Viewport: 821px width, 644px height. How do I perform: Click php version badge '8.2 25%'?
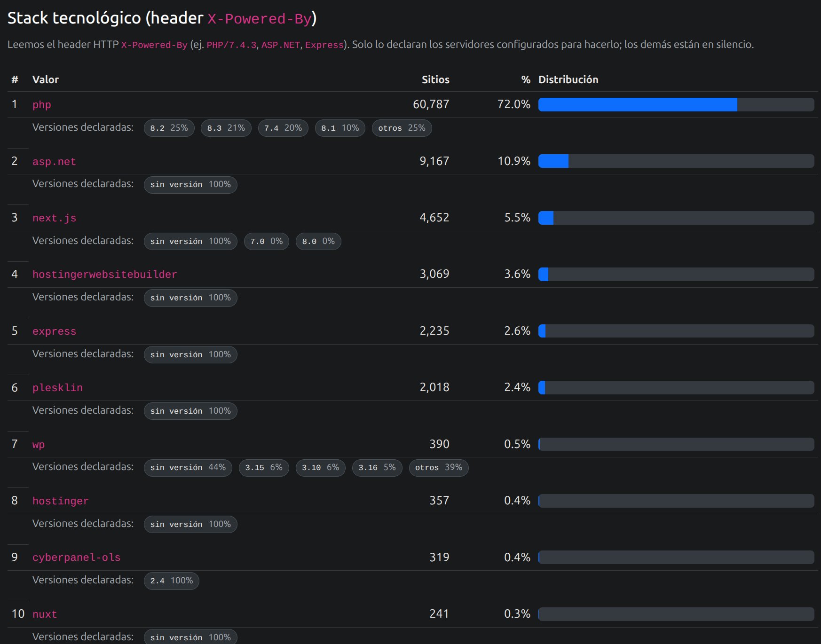169,128
